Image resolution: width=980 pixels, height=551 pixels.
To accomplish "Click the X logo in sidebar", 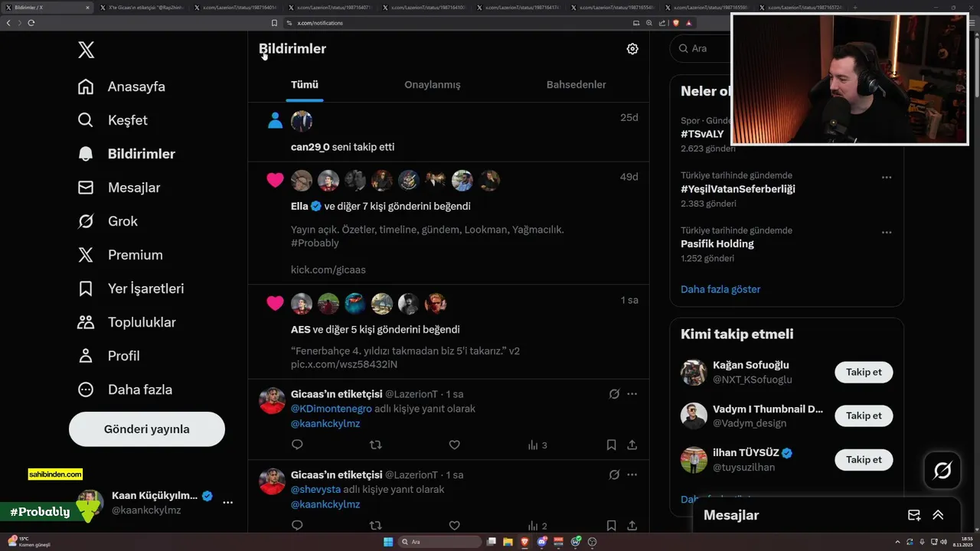I will pos(87,51).
